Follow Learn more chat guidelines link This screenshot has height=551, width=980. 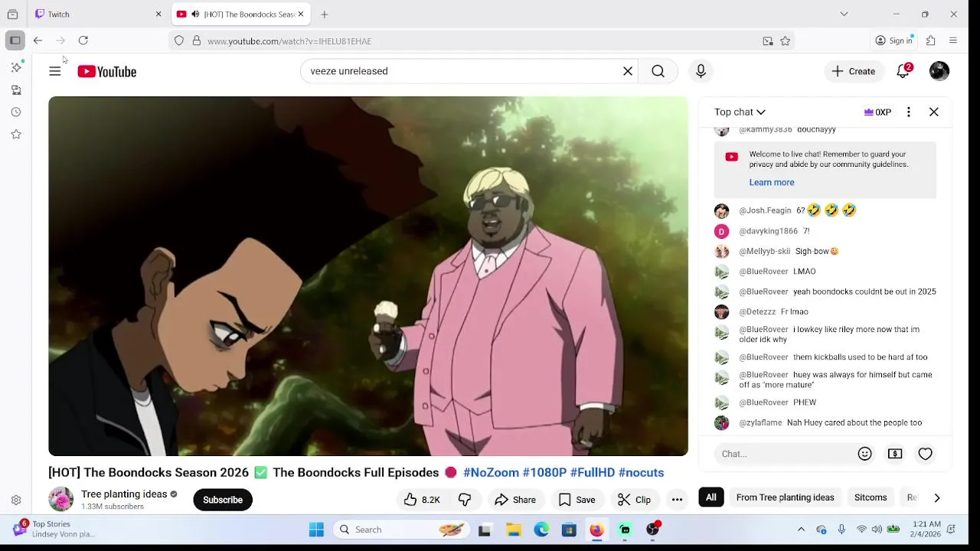point(772,182)
